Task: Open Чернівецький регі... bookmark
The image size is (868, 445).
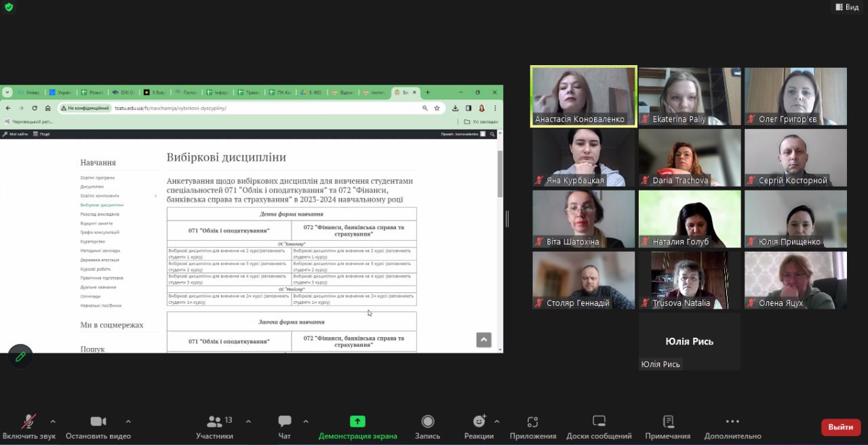Action: 28,122
